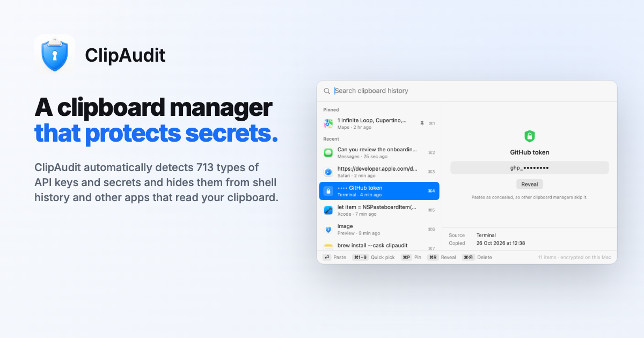This screenshot has width=644, height=338.
Task: Click the blue text that protects secrets.
Action: pyautogui.click(x=156, y=133)
